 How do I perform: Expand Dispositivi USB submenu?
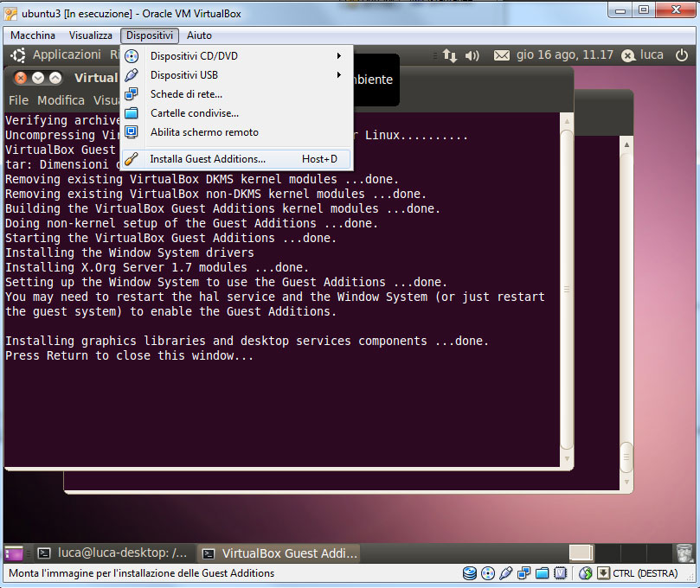[x=236, y=75]
